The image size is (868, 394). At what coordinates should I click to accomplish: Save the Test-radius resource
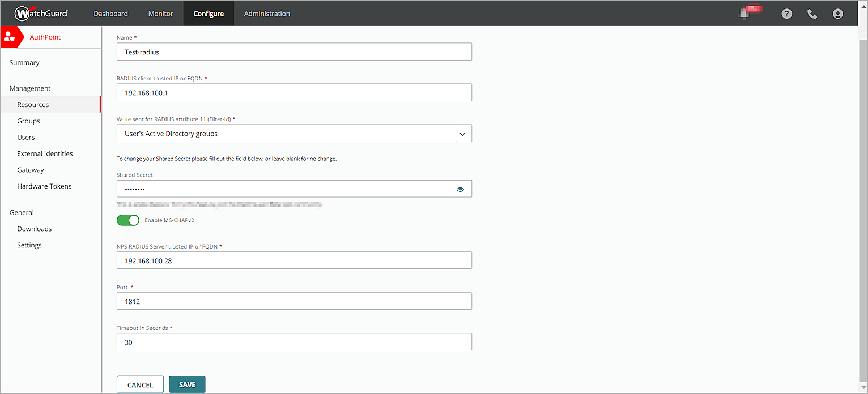point(187,384)
